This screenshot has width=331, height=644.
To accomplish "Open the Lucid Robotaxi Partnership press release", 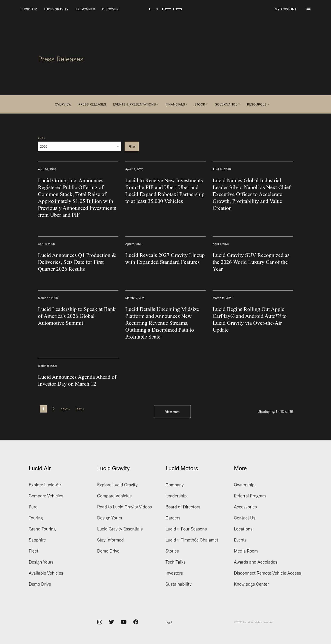I will coord(165,191).
